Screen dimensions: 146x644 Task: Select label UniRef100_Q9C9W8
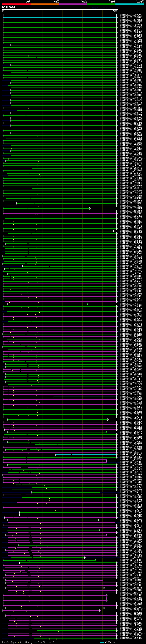point(131,585)
